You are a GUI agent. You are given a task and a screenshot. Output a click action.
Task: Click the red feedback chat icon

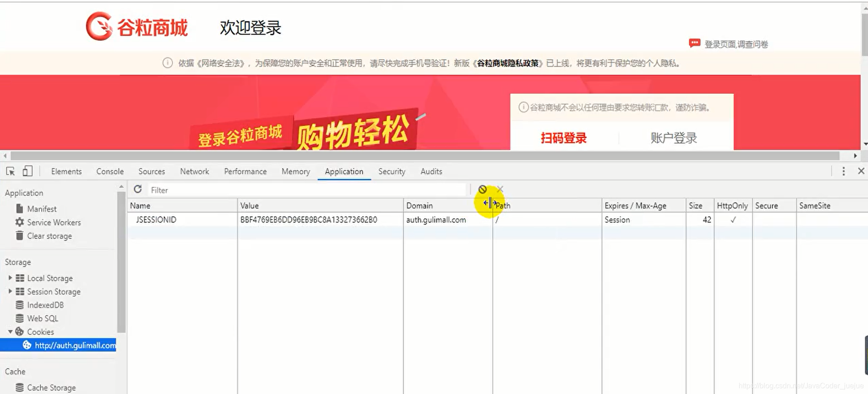click(x=694, y=44)
